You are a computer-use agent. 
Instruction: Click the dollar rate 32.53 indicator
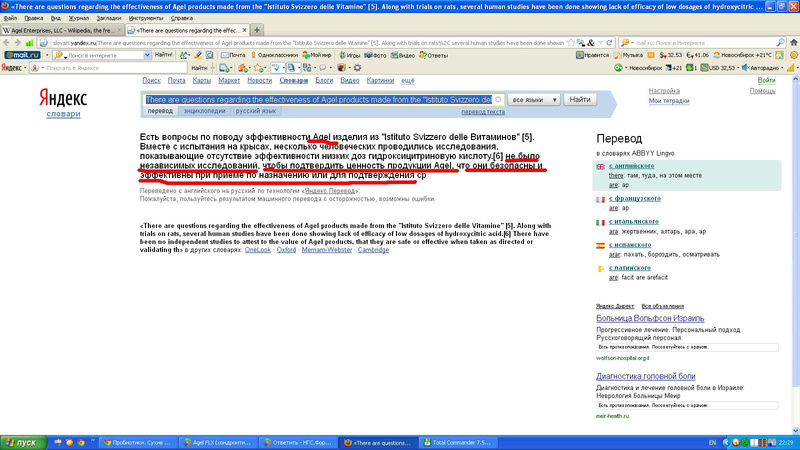tap(670, 55)
